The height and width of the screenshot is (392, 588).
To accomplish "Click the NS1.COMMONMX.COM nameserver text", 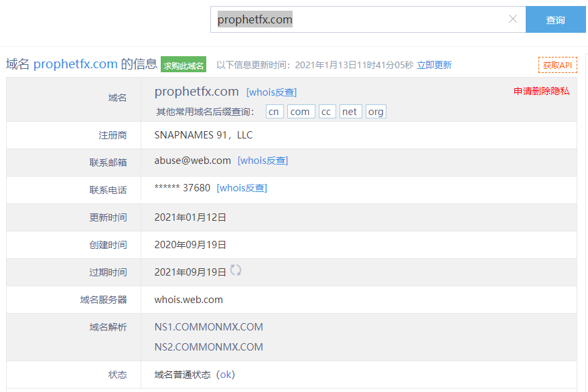I will (208, 327).
